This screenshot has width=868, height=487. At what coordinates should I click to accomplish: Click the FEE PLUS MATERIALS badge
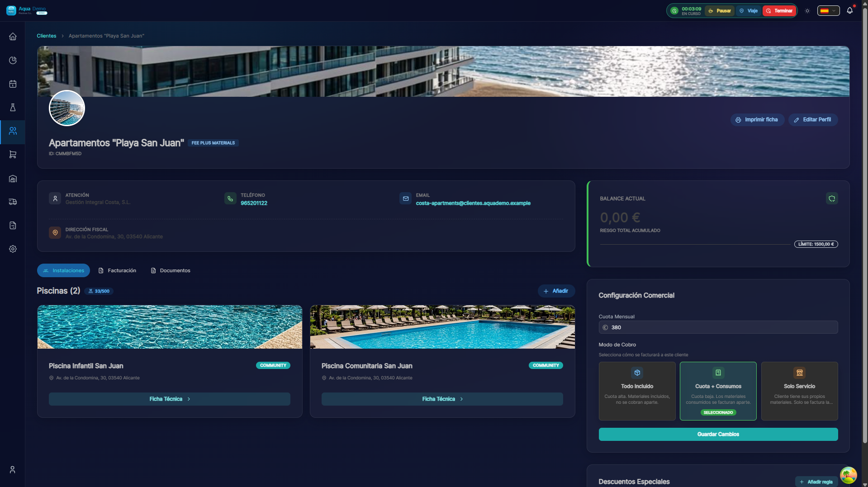213,143
